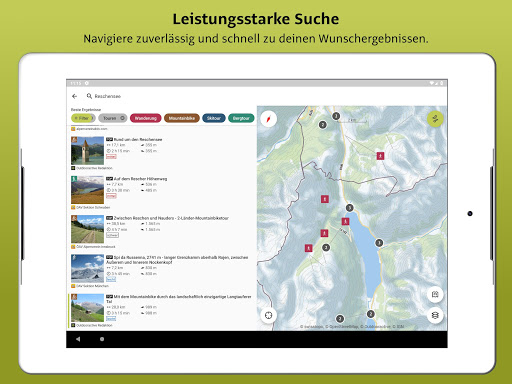Click the submerged church tower thumbnail
Viewport: 512px width, 384px height.
coord(87,150)
